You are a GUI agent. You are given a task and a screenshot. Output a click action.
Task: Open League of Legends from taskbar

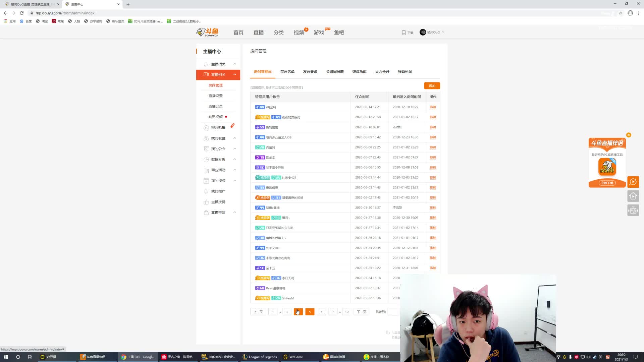(260, 357)
